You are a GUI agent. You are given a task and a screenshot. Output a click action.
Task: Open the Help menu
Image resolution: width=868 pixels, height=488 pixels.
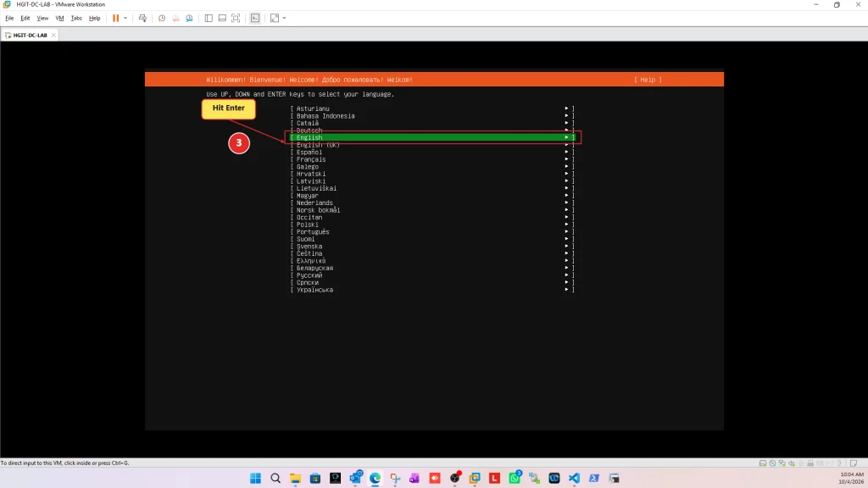[x=95, y=19]
